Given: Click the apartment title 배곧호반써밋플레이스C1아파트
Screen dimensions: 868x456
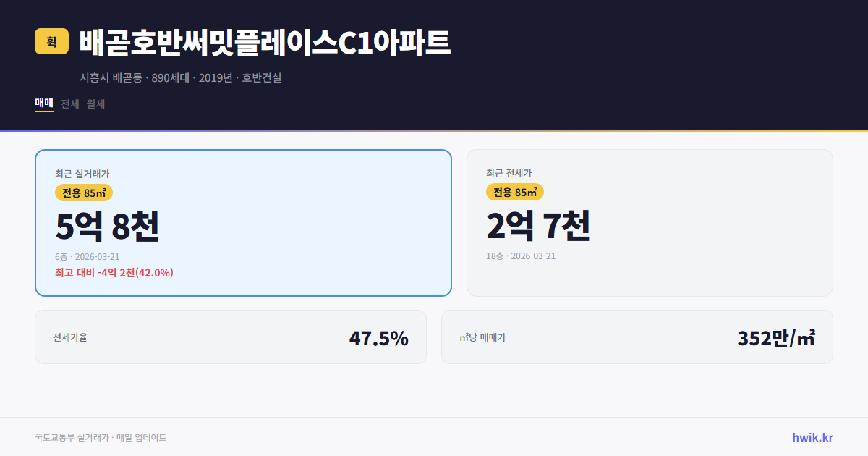Looking at the screenshot, I should [264, 41].
